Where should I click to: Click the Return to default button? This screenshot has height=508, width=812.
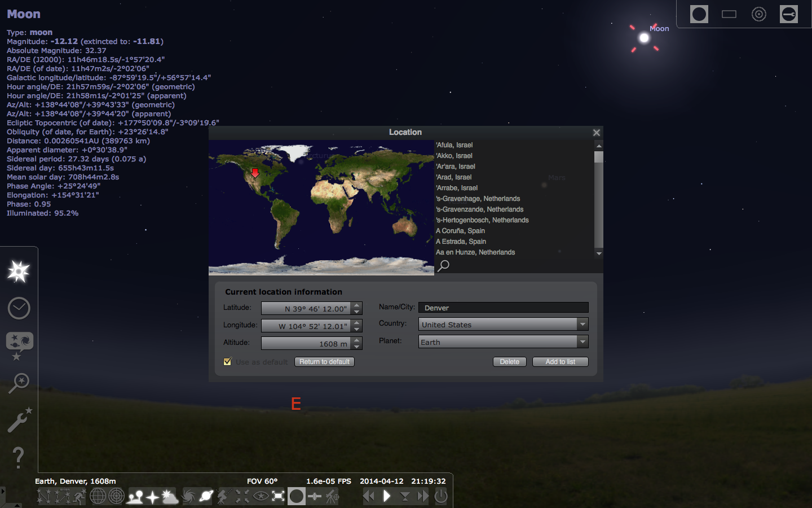(324, 362)
